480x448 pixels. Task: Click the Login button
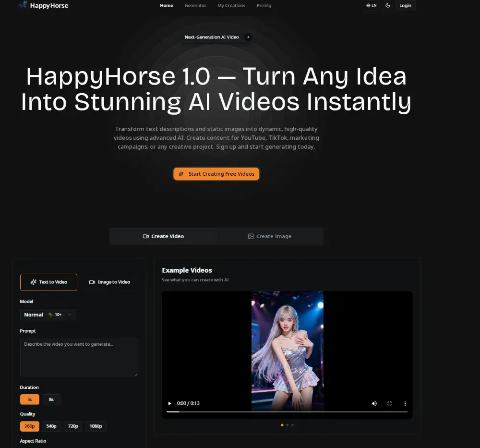(x=405, y=5)
